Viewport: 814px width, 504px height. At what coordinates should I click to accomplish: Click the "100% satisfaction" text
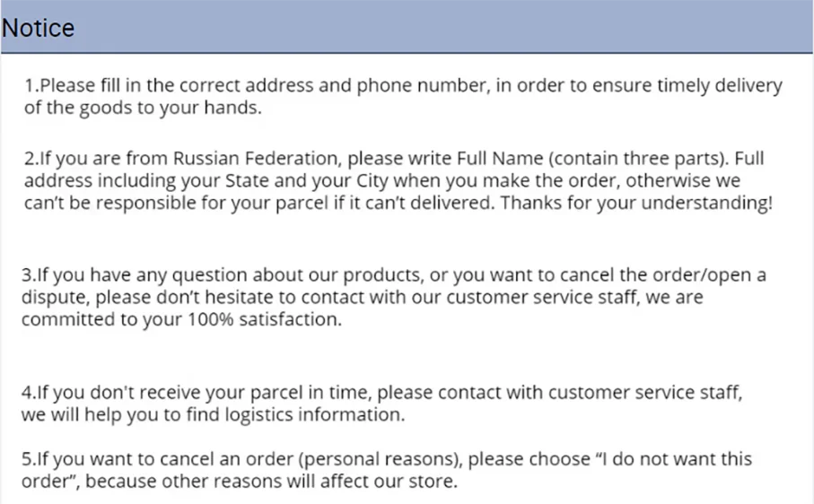(x=265, y=320)
